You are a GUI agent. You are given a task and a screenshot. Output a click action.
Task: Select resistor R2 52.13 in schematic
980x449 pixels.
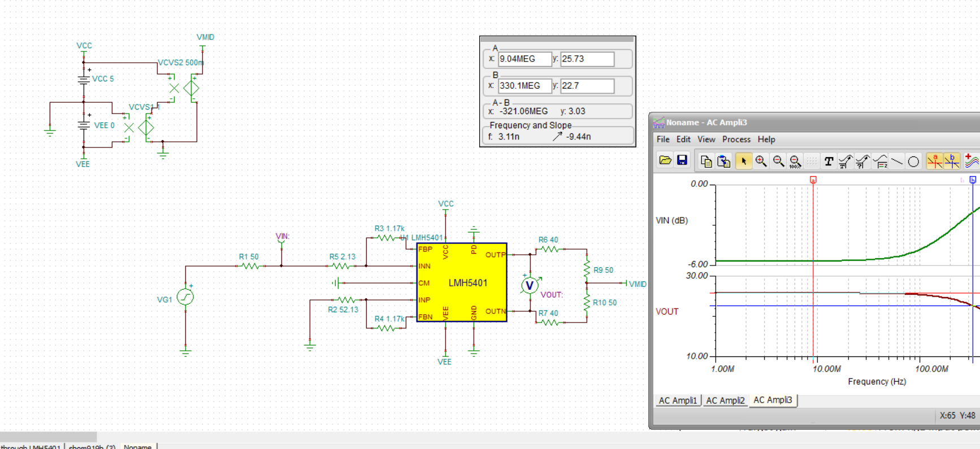[x=346, y=300]
